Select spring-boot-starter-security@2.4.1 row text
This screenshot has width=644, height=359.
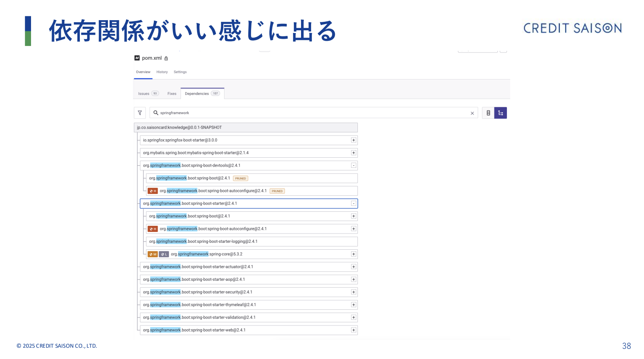point(198,292)
